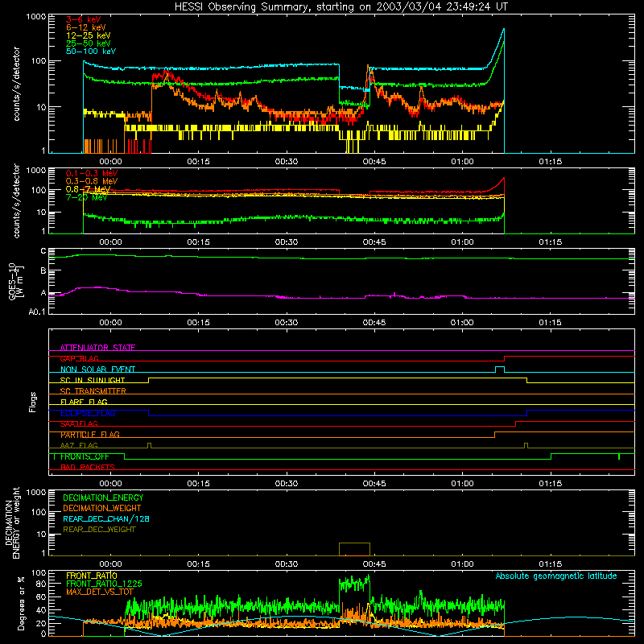Click the PARTICLE_FLAG label

(x=90, y=435)
